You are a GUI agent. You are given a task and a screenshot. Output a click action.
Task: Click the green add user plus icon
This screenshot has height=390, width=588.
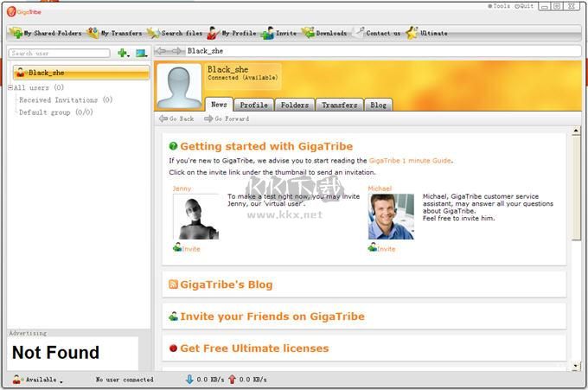click(122, 54)
